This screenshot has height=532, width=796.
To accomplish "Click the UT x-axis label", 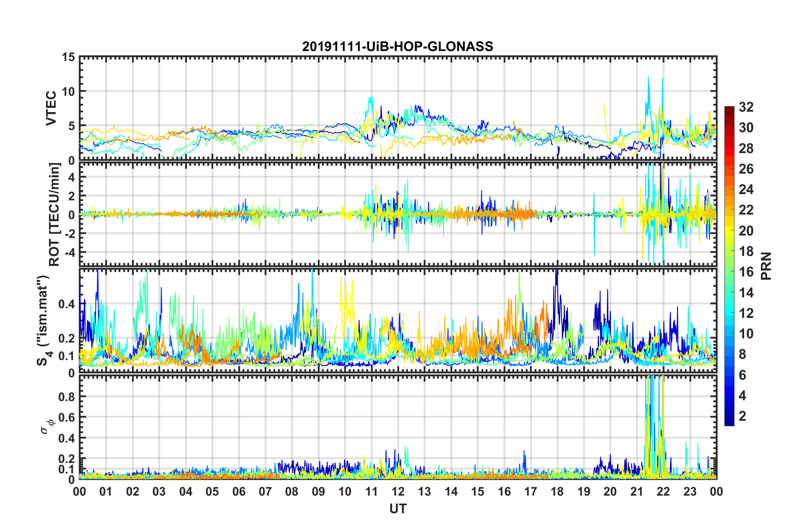I will pyautogui.click(x=398, y=509).
